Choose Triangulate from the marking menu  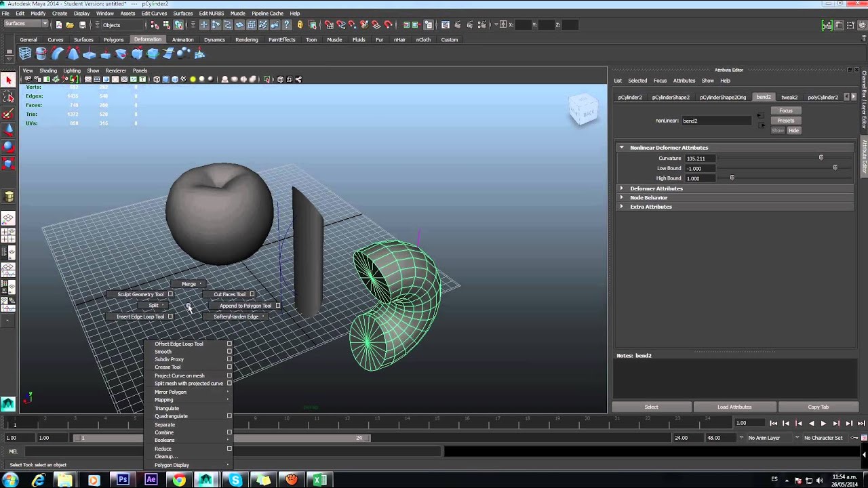(x=167, y=408)
